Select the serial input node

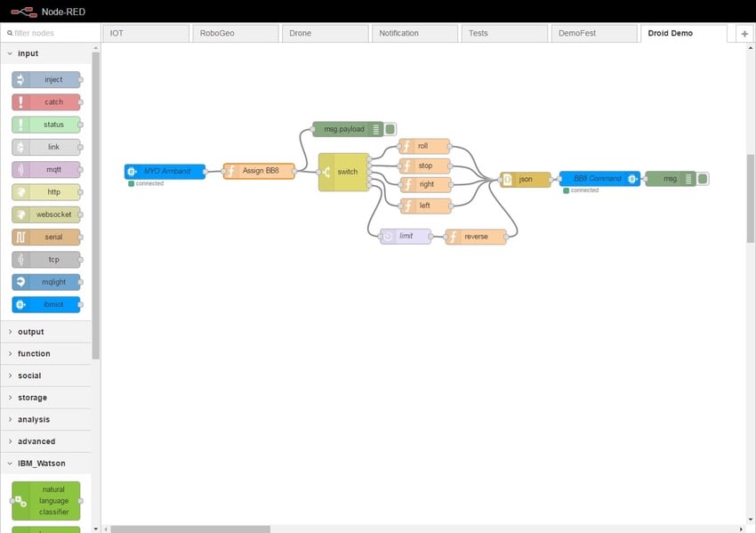tap(45, 237)
